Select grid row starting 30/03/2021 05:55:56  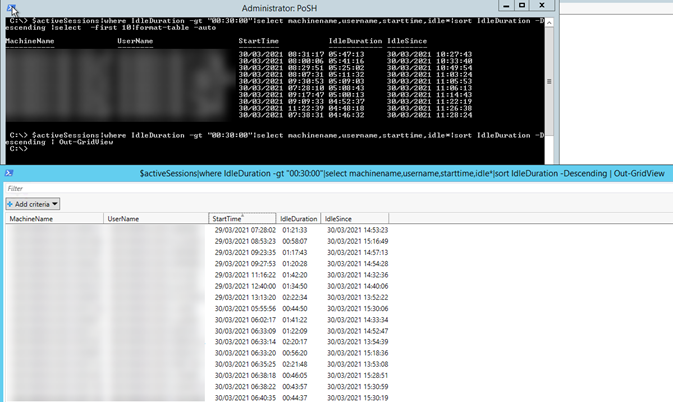pos(197,308)
